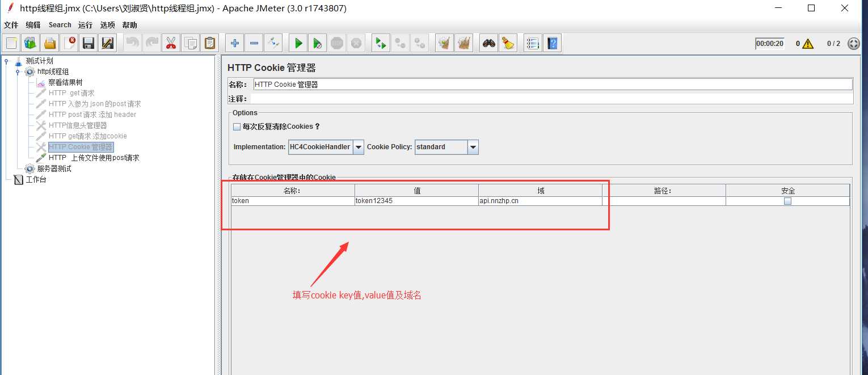Viewport: 868px width, 375px height.
Task: Click the Remote Start All icon
Action: pyautogui.click(x=381, y=43)
